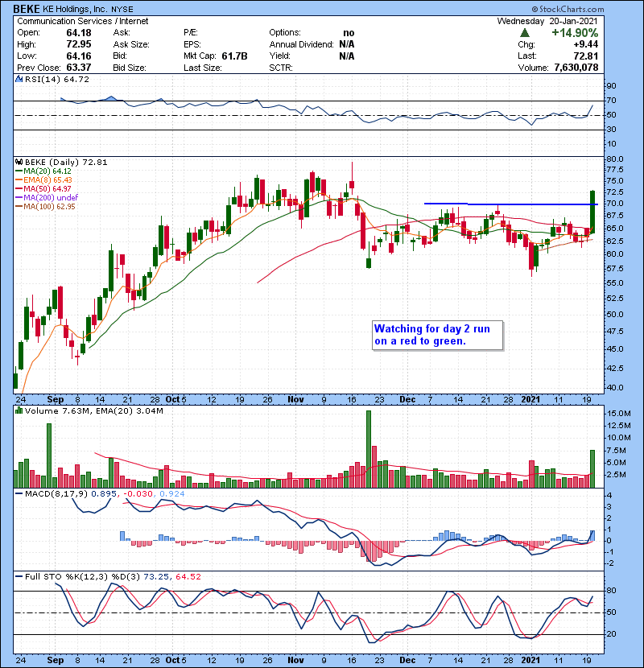Select the Communication Services / Internet sector text
The image size is (644, 668).
[x=83, y=21]
